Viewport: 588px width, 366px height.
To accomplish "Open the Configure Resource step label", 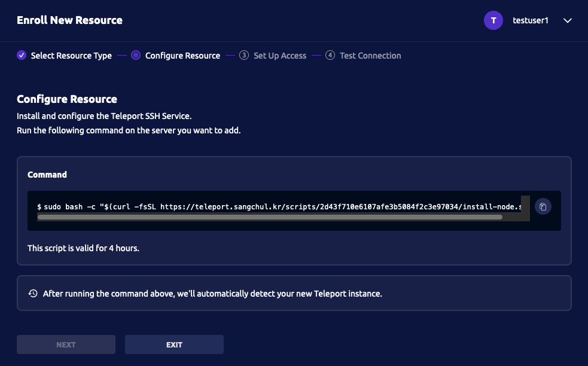I will [x=182, y=56].
